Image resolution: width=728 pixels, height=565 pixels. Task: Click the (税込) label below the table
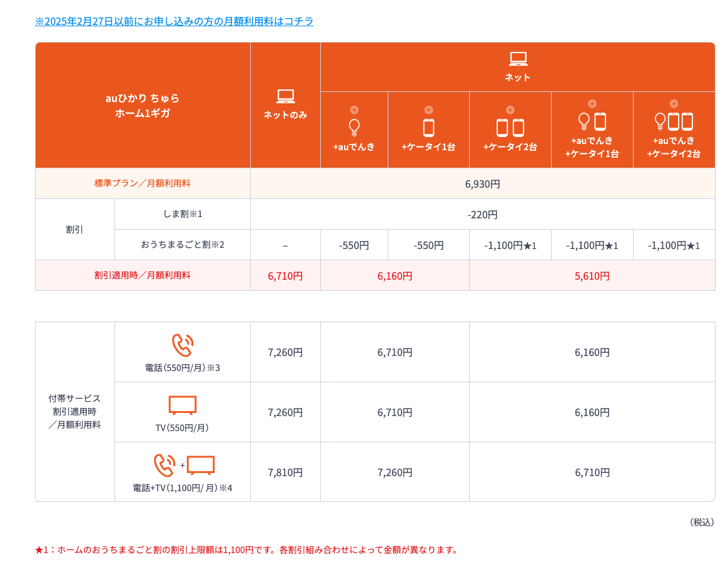click(701, 522)
